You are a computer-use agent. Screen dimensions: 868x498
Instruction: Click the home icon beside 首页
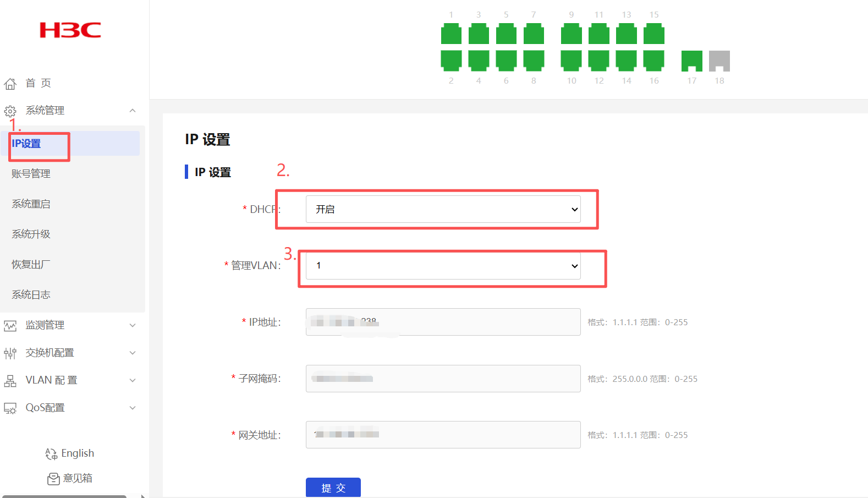(10, 84)
